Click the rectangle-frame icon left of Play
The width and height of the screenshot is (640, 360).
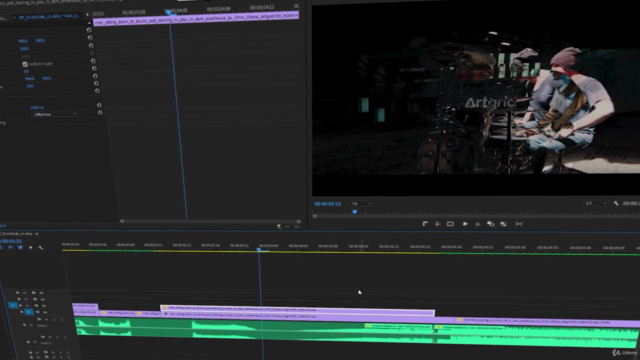tap(450, 224)
